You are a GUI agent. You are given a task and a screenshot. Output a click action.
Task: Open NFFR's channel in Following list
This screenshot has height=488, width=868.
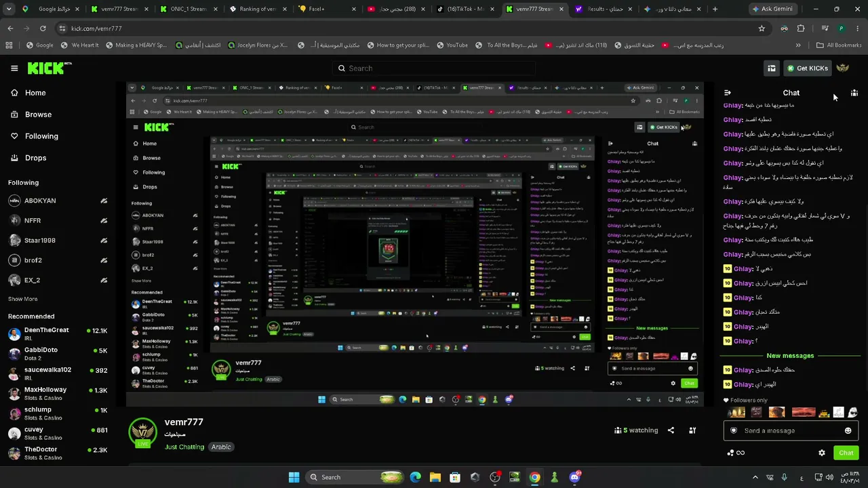point(58,220)
